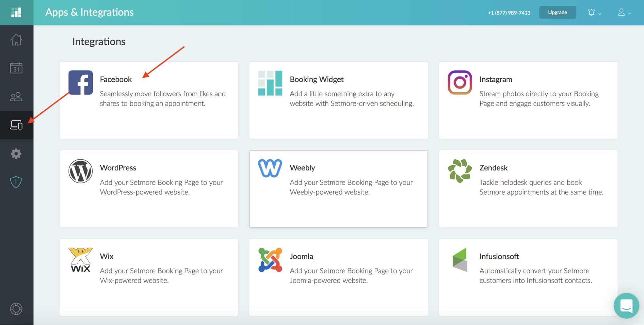Expand the notifications dropdown chevron
Viewport: 644px width, 325px height.
tap(600, 14)
